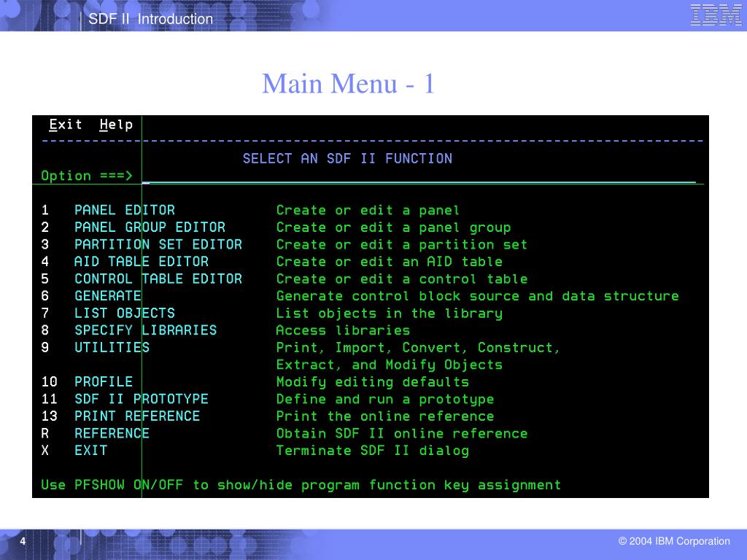Open the Exit menu in terminal
747x560 pixels.
(65, 125)
